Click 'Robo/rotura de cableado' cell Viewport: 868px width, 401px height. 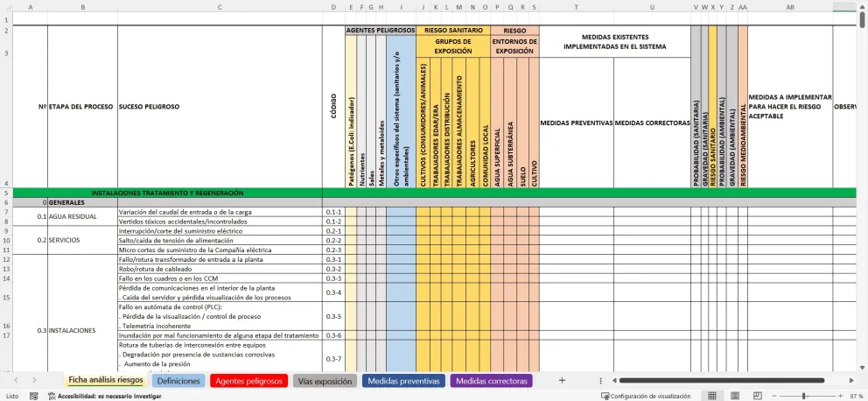click(x=220, y=269)
